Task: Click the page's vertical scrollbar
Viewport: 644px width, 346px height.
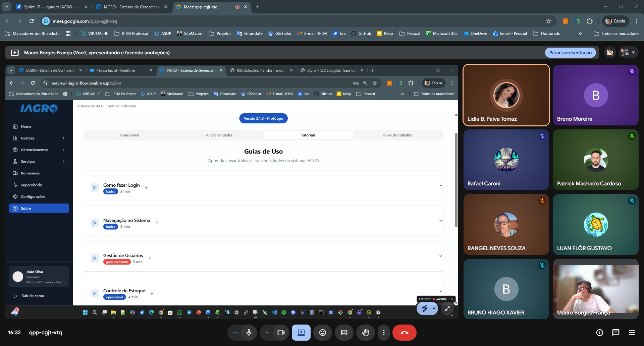Action: [456, 180]
